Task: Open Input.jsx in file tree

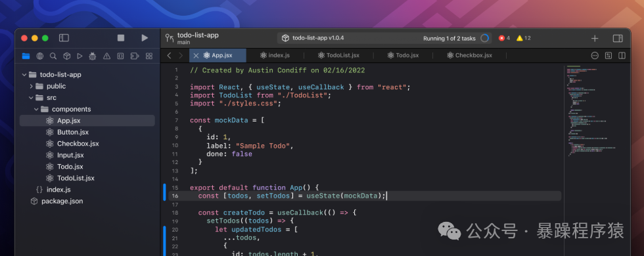Action: [x=70, y=155]
